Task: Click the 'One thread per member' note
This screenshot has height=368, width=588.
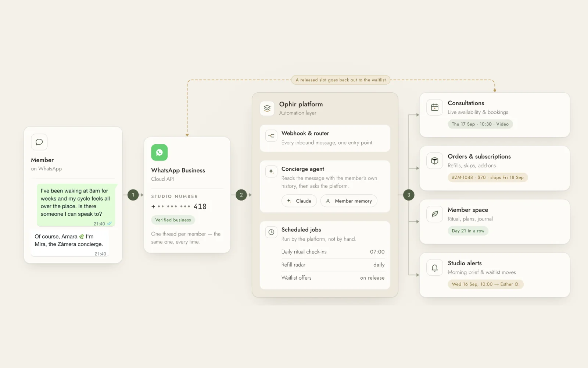Action: pos(186,238)
